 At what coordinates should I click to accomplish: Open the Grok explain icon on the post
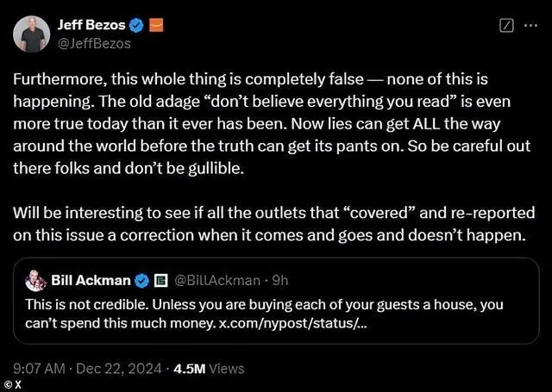pyautogui.click(x=507, y=27)
